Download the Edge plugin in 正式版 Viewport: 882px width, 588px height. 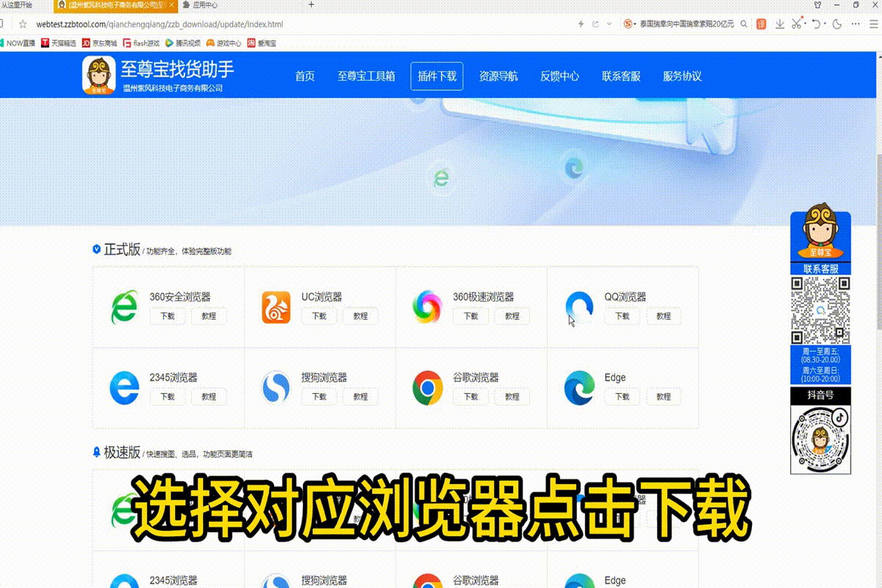(x=622, y=397)
